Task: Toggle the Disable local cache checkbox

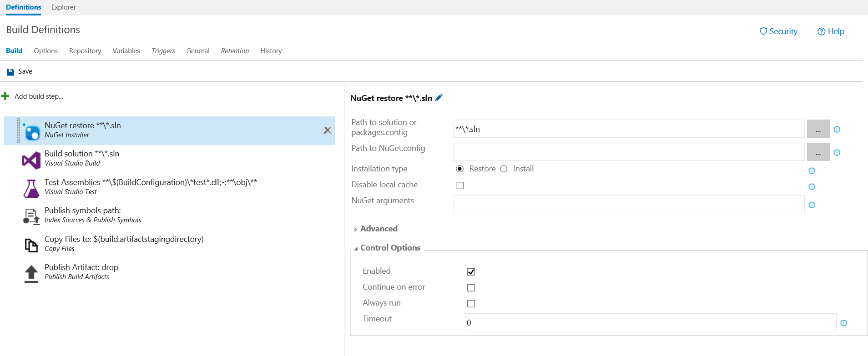Action: click(x=459, y=185)
